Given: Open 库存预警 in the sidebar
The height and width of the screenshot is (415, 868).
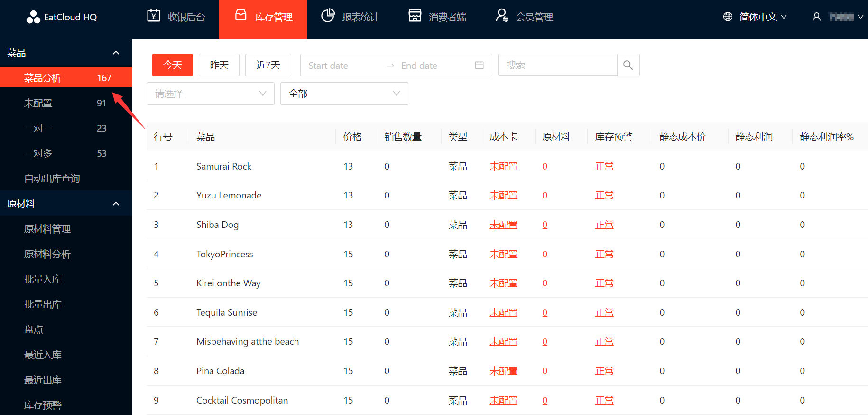Looking at the screenshot, I should (66, 405).
